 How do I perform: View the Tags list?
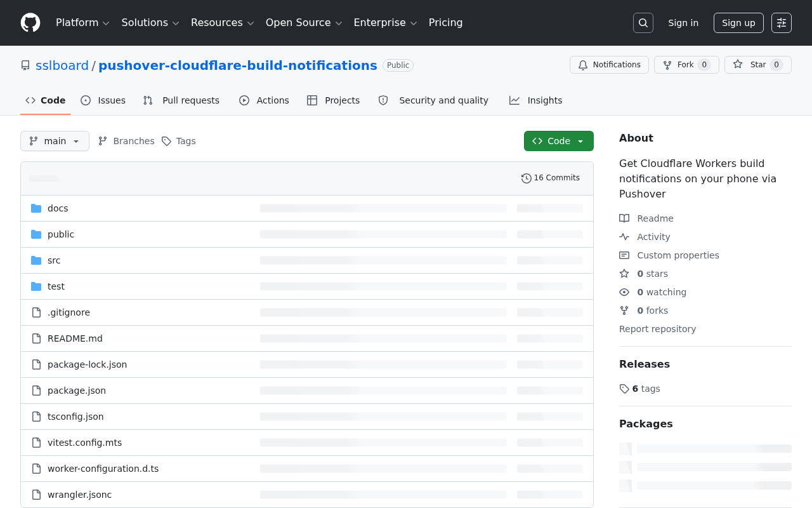tap(179, 141)
